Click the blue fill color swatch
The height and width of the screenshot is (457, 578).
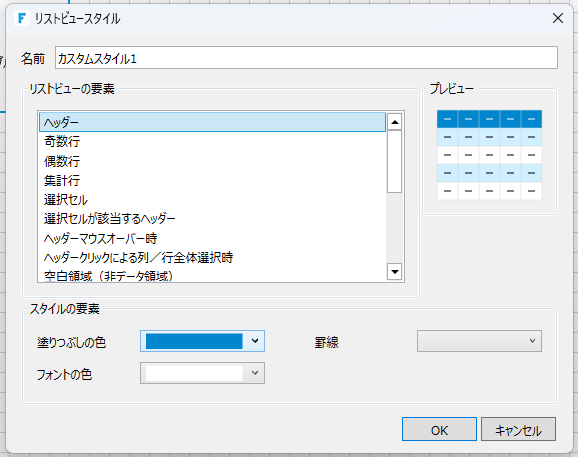[194, 341]
